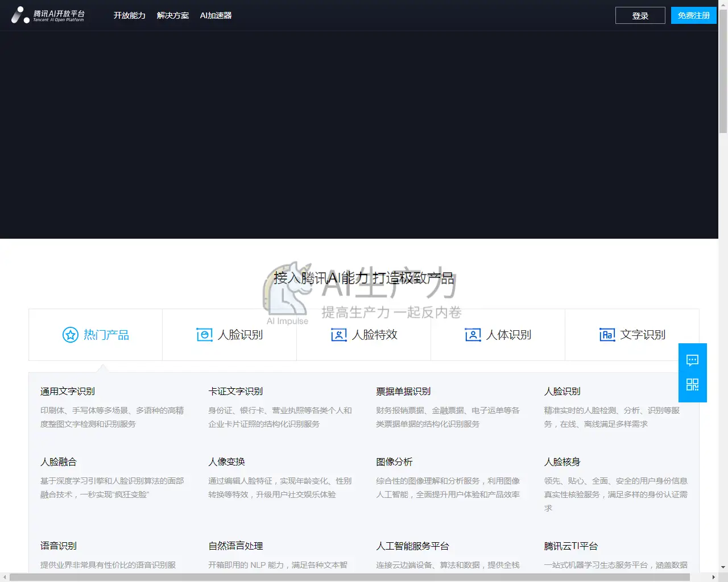Open the 人脸核身 product link

(562, 462)
